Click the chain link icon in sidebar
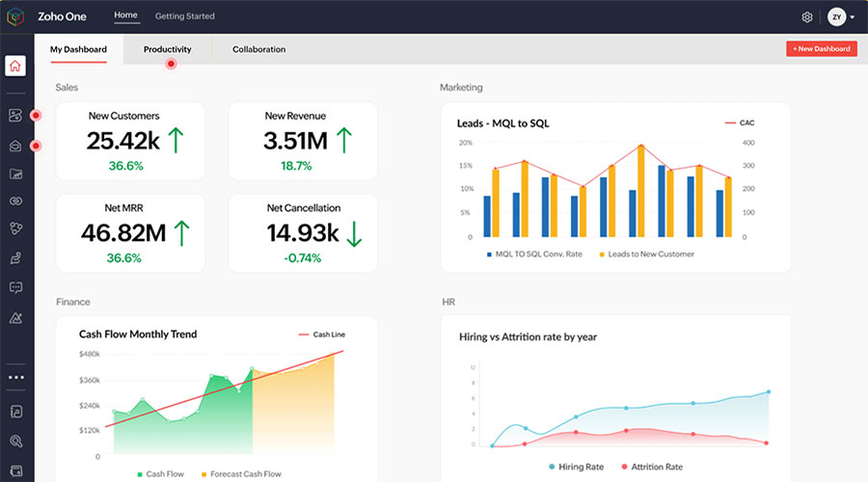 pyautogui.click(x=15, y=201)
